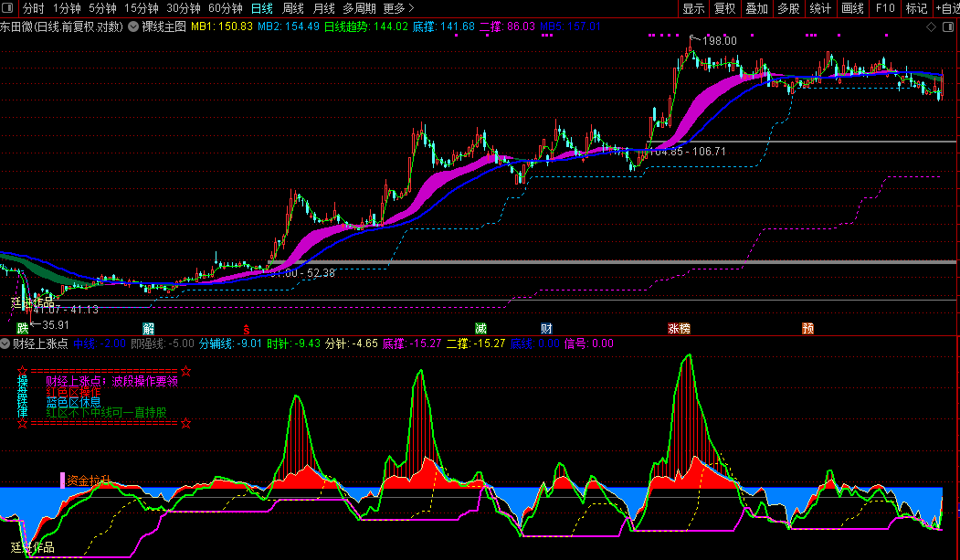Click the 41.07 - 41.13 gap label
The width and height of the screenshot is (960, 560).
[x=66, y=310]
